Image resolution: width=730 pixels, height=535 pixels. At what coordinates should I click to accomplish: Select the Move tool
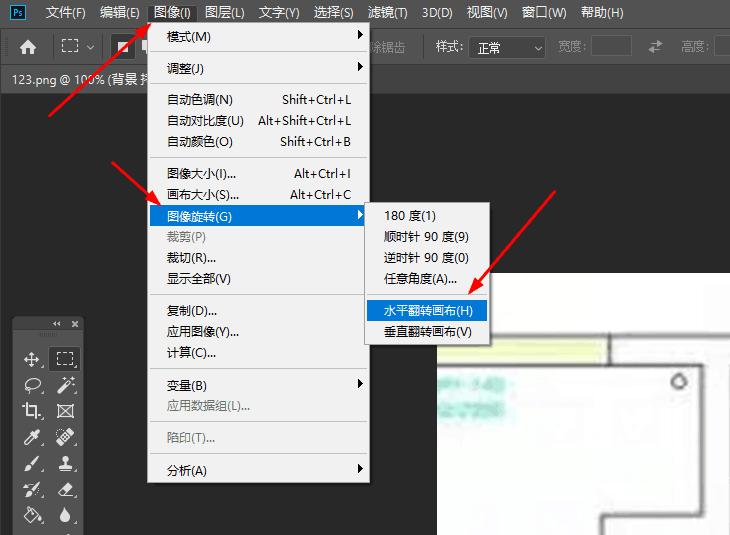click(32, 359)
